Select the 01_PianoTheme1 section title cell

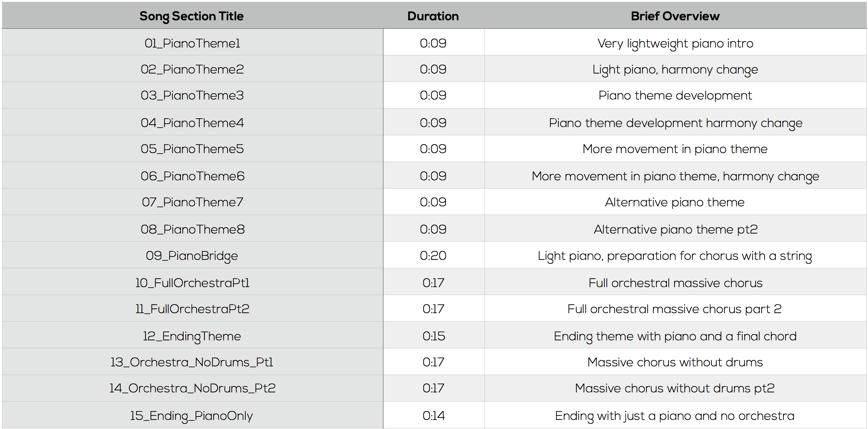point(192,42)
